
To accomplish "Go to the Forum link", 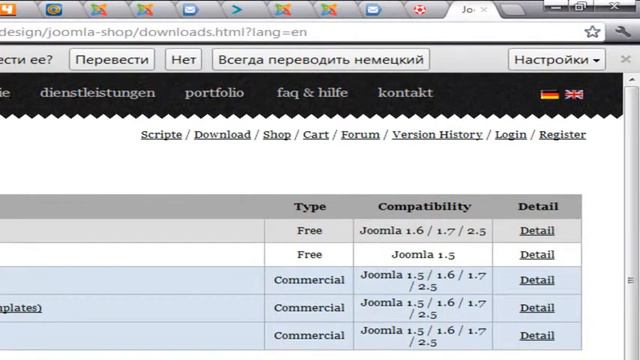I will (360, 135).
